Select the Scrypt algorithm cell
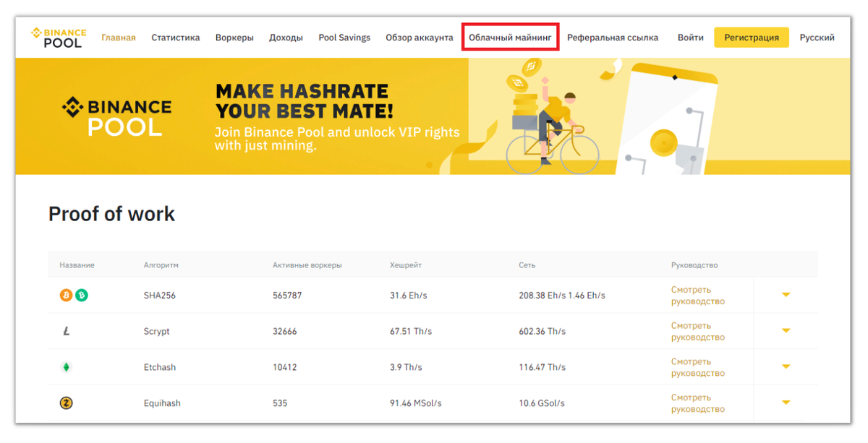 coord(157,332)
